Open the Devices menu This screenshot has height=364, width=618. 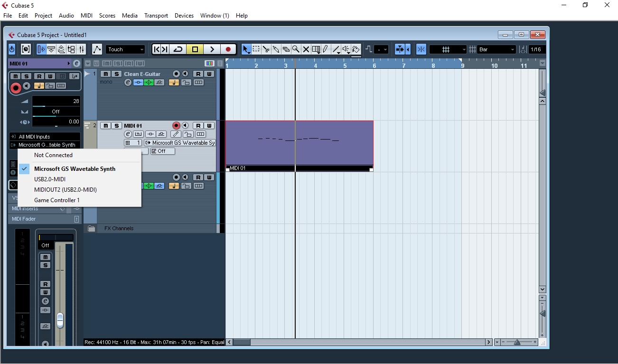[184, 16]
